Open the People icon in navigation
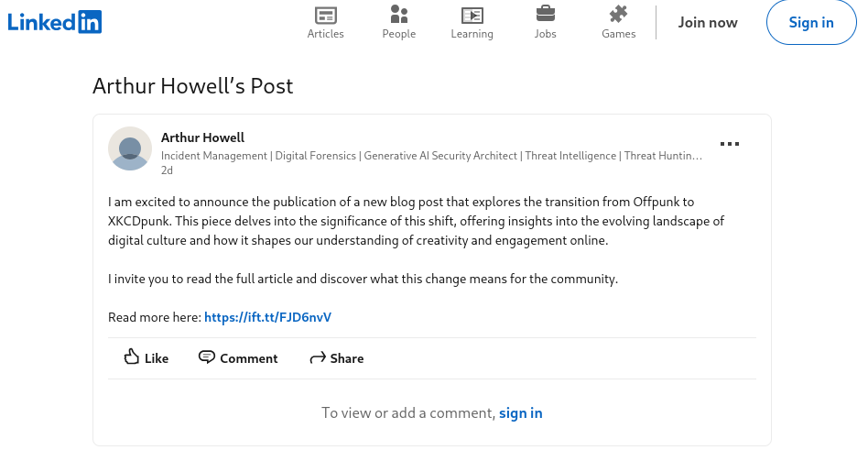The height and width of the screenshot is (461, 868). [x=398, y=15]
